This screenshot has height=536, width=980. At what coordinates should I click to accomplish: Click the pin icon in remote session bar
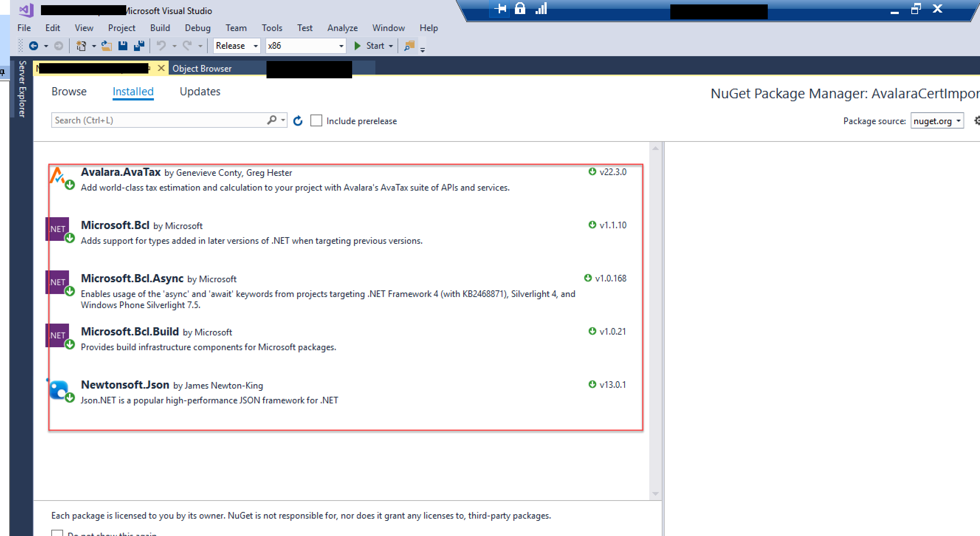pyautogui.click(x=500, y=8)
